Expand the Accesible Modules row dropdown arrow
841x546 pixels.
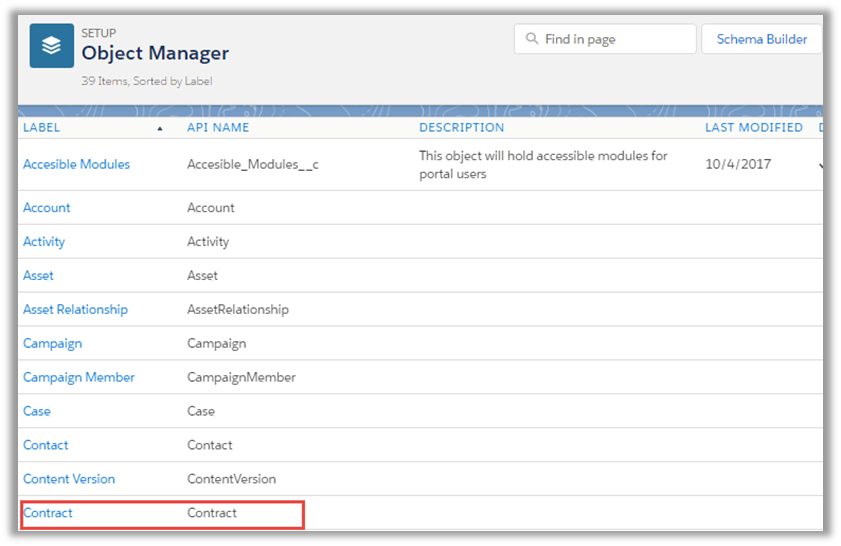pos(820,165)
